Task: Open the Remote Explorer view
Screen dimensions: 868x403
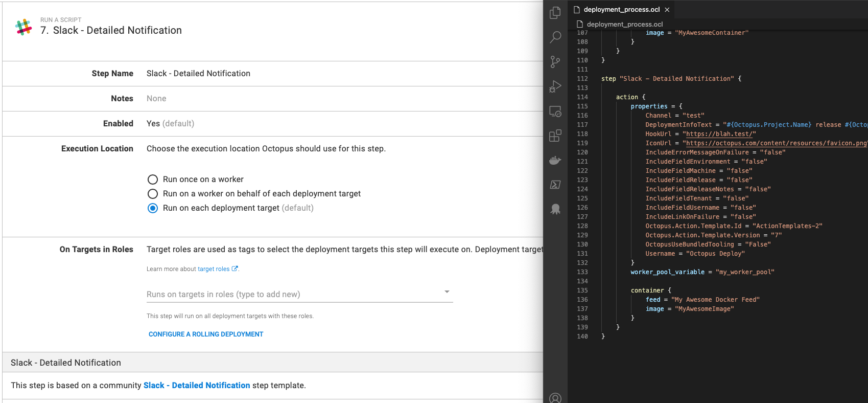Action: [x=555, y=111]
